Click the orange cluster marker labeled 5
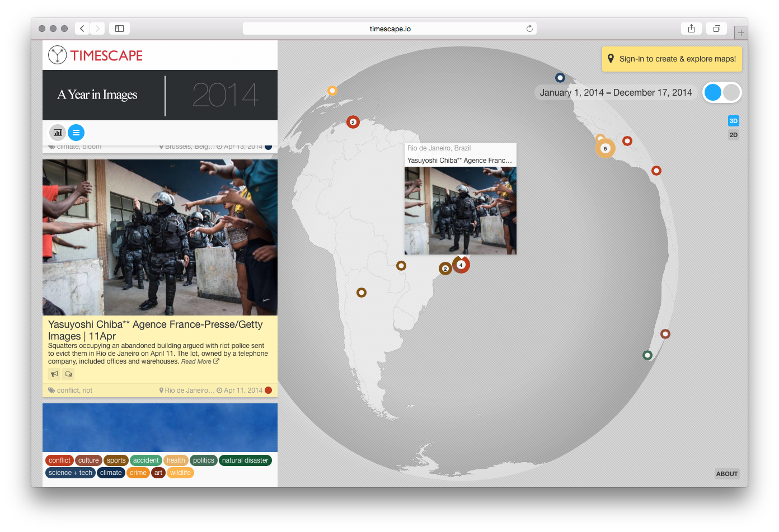Image resolution: width=779 pixels, height=532 pixels. 605,149
